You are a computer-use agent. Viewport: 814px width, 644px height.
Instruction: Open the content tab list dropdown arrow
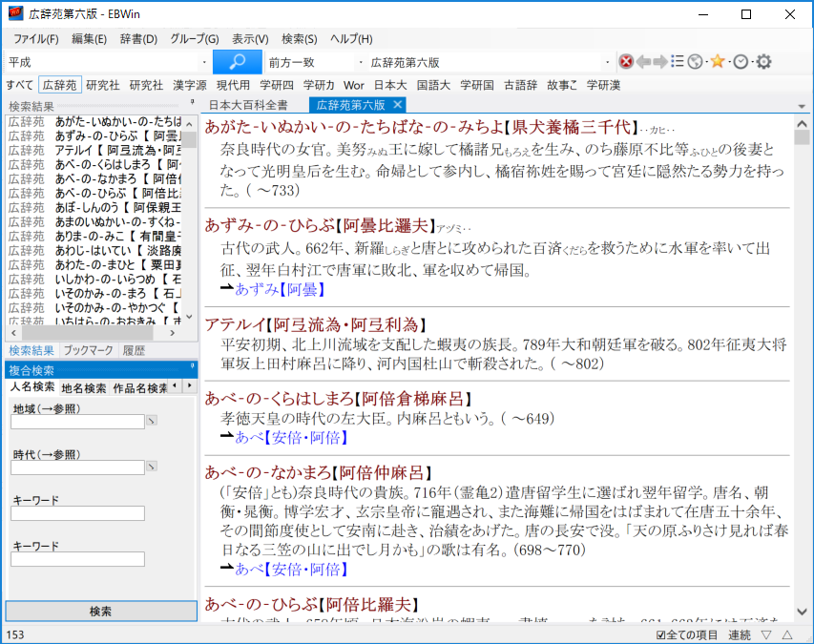[x=802, y=107]
